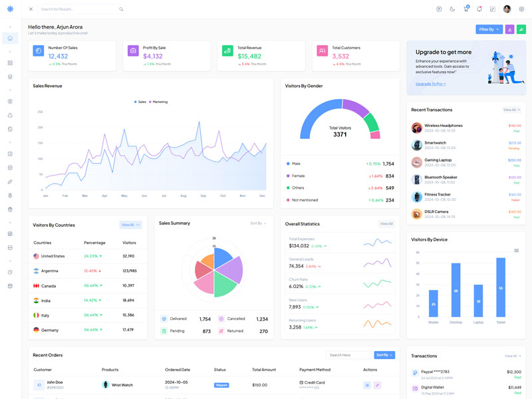Toggle dark mode with the moon icon
Image resolution: width=532 pixels, height=399 pixels.
pos(452,9)
